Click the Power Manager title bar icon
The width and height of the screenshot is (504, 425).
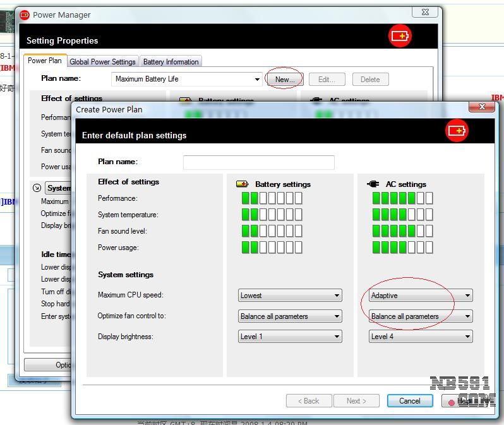[25, 15]
